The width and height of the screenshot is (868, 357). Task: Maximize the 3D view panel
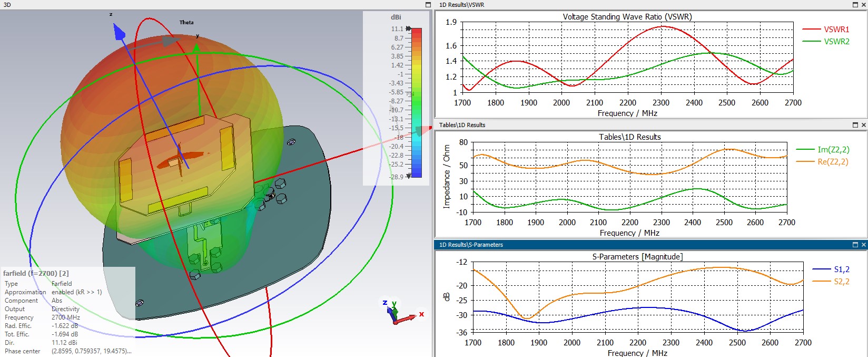428,5
